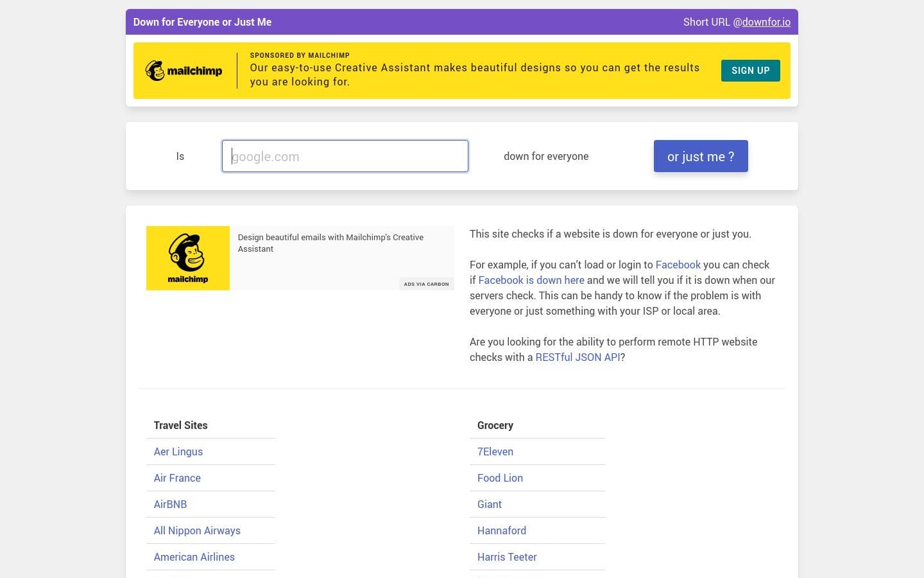
Task: Click the Ads via Carbon label
Action: pos(426,284)
